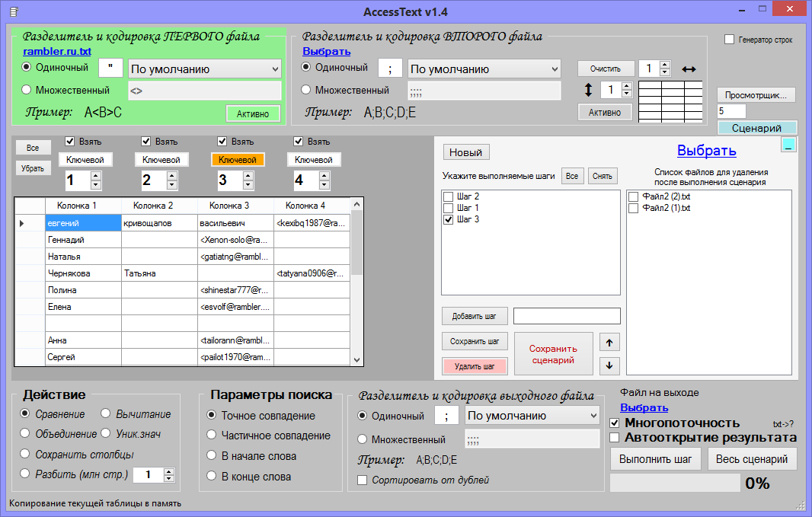Open first file encoding dropdown
The height and width of the screenshot is (517, 812).
205,69
